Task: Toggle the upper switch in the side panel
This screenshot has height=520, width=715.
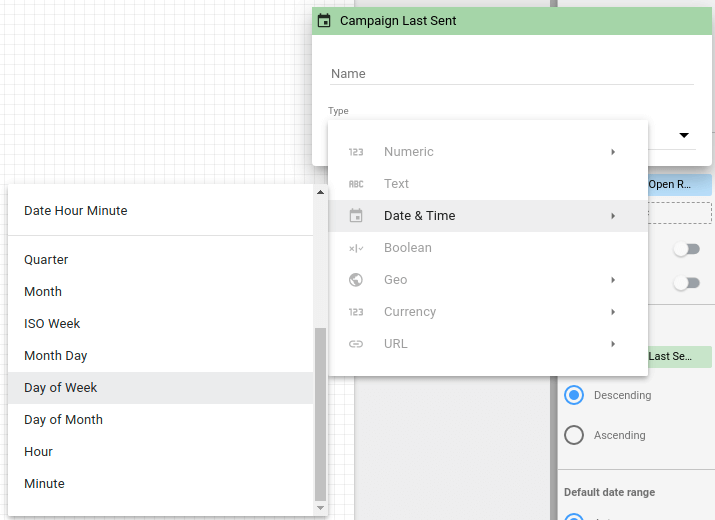Action: 687,249
